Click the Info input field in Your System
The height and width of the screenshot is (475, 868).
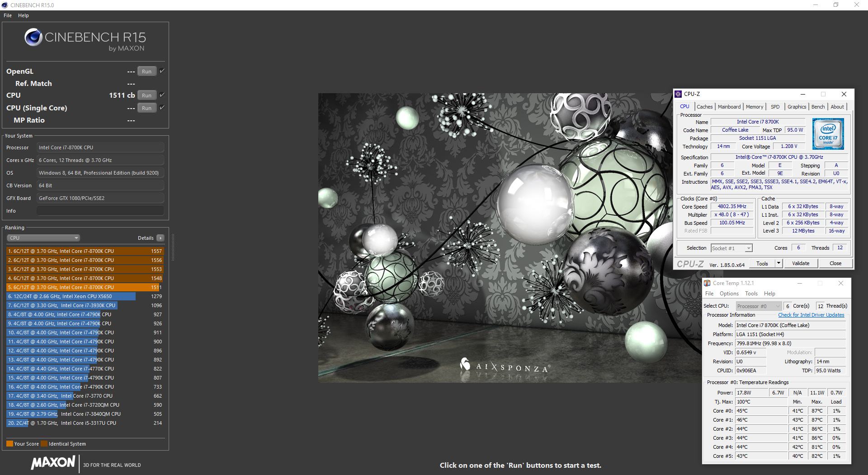click(100, 211)
